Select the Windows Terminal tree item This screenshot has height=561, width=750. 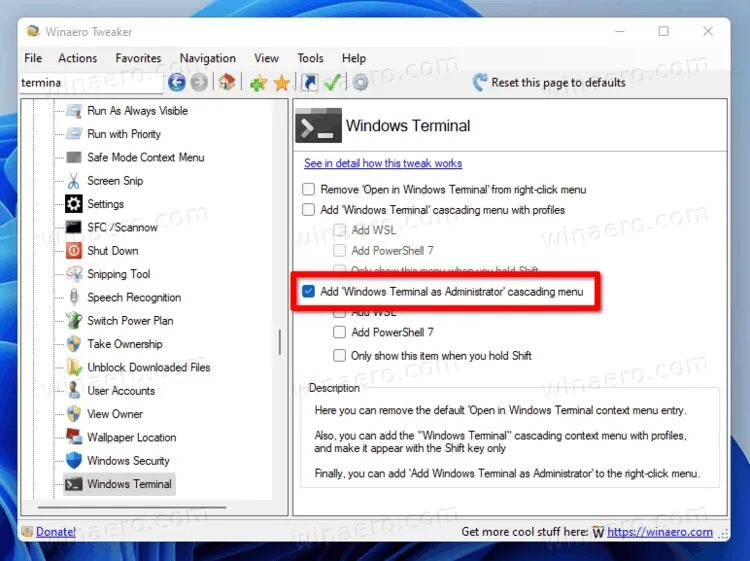click(120, 484)
